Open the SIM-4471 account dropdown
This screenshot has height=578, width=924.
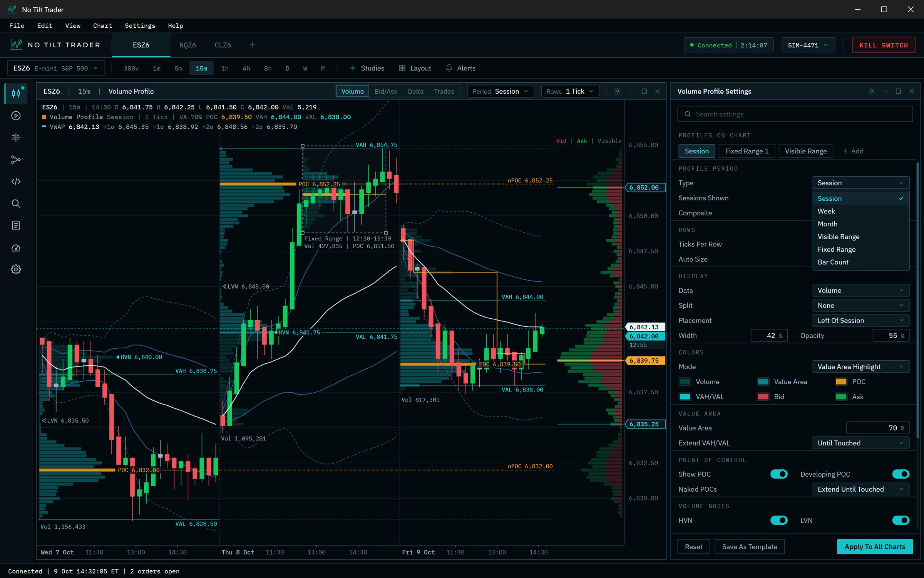(x=808, y=45)
